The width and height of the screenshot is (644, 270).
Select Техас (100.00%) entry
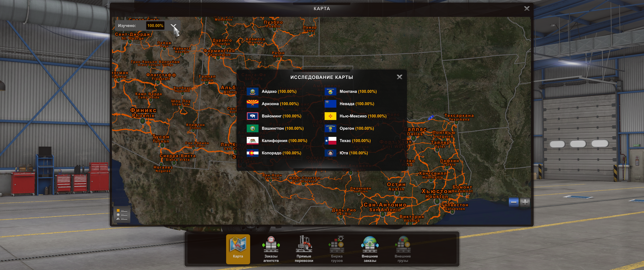point(355,140)
